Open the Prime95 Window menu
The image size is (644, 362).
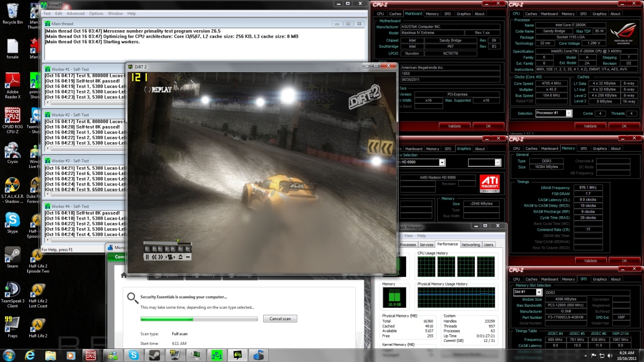[115, 14]
